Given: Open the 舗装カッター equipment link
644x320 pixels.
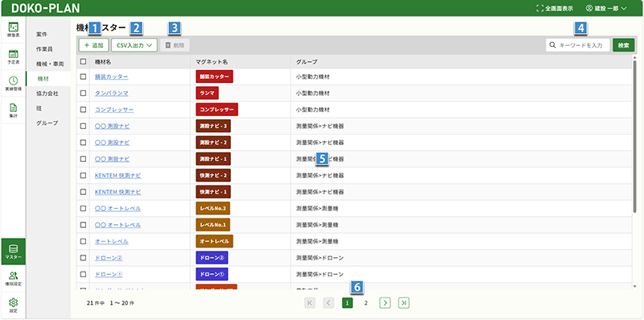Looking at the screenshot, I should click(x=111, y=77).
